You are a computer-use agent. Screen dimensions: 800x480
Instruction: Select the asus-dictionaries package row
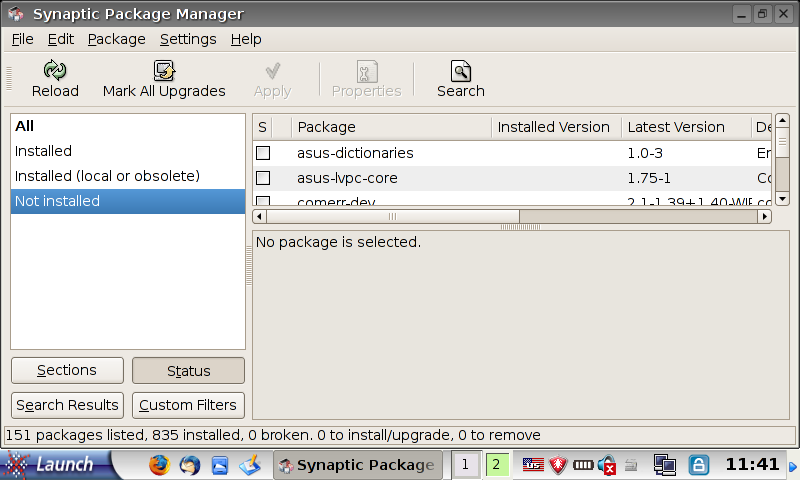click(512, 153)
